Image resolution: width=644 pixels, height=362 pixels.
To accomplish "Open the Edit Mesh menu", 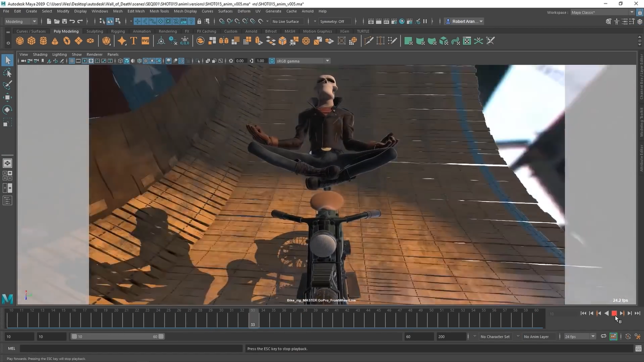I will pos(136,11).
